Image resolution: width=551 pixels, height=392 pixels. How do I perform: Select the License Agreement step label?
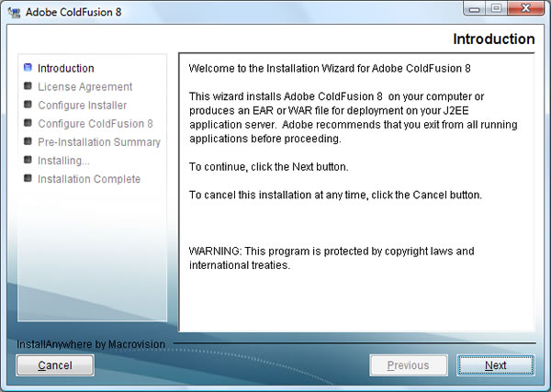click(85, 87)
